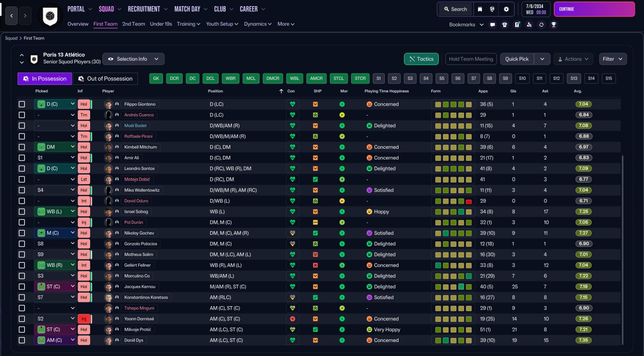This screenshot has height=356, width=644.
Task: Tick the checkbox for Filippo Giordano
Action: coord(22,104)
